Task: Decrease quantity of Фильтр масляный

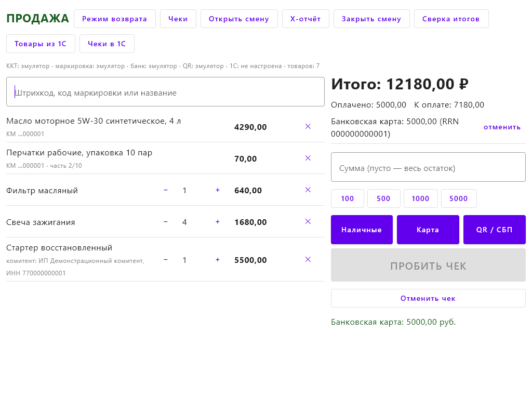Action: [166, 190]
